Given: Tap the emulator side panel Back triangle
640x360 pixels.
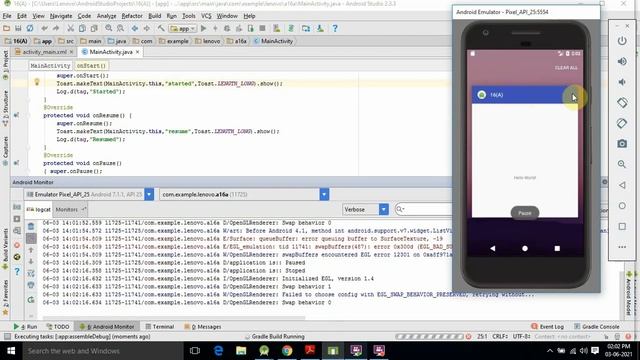Looking at the screenshot, I should [622, 185].
